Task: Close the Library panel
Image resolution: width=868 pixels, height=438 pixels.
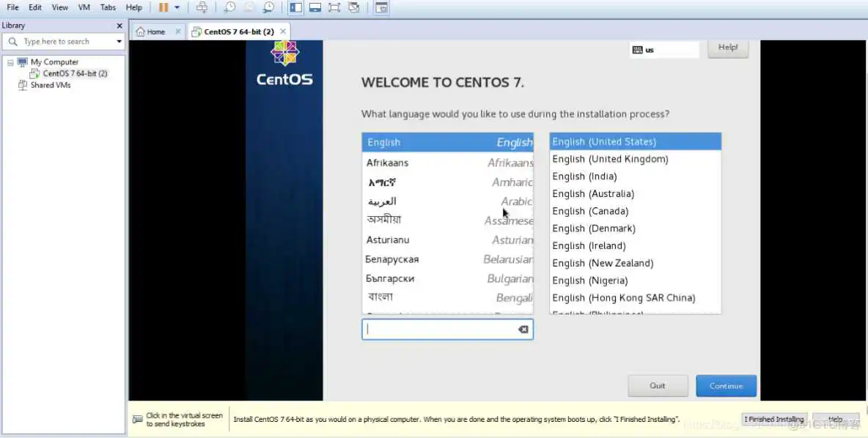Action: coord(119,26)
